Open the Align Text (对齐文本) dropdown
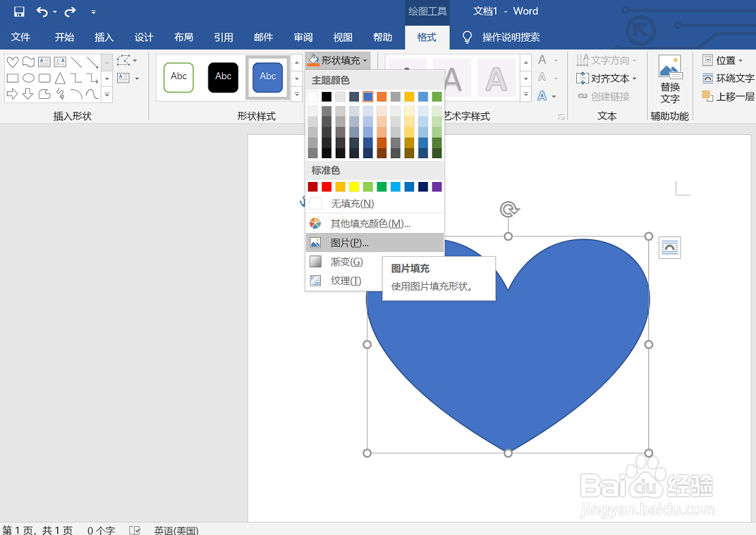Image resolution: width=756 pixels, height=535 pixels. (607, 78)
